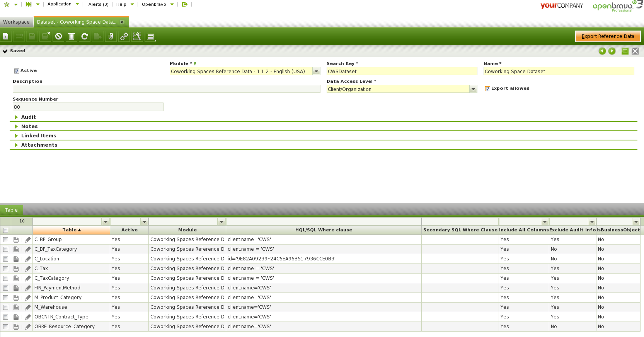644x337 pixels.
Task: Open the Module dropdown
Action: coord(316,71)
